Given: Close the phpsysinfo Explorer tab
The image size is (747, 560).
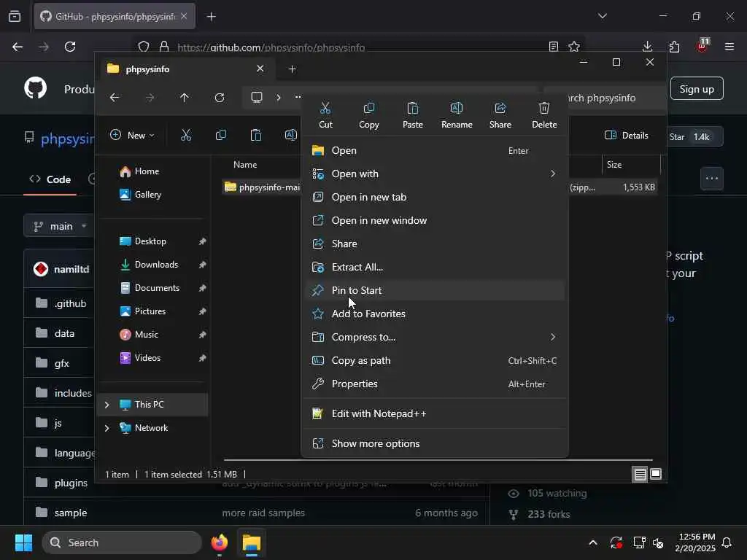Looking at the screenshot, I should coord(260,69).
